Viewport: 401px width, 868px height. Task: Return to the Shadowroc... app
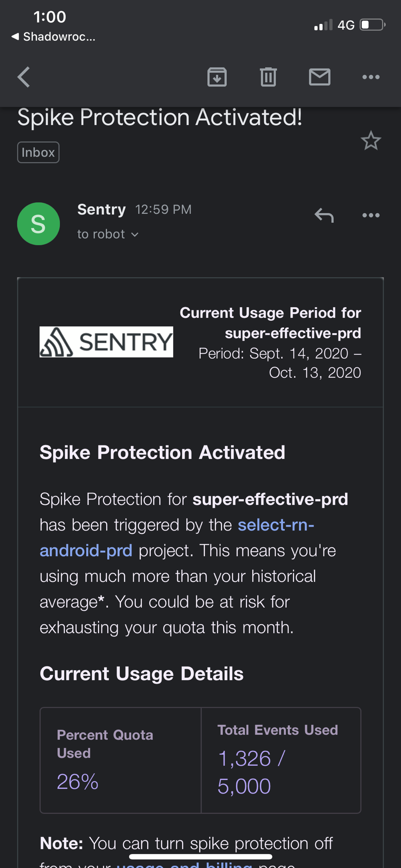coord(54,37)
